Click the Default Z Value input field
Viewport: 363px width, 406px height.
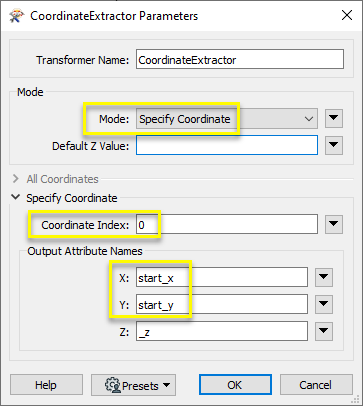(227, 145)
